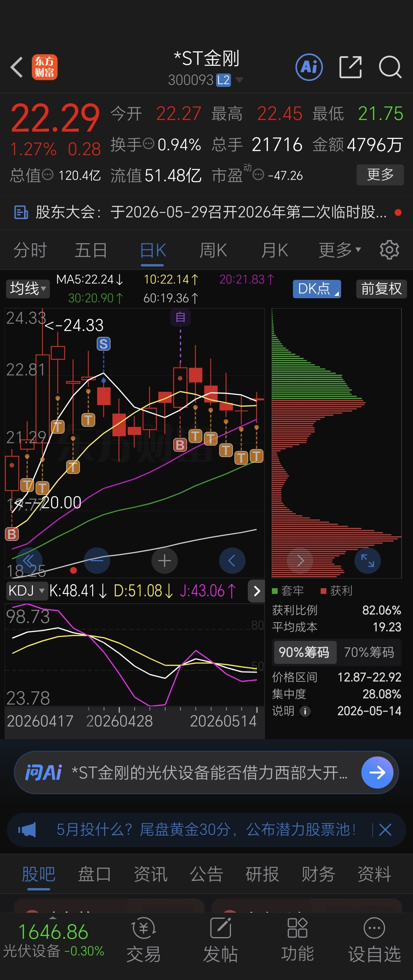Tap the megaphone promo icon
This screenshot has height=980, width=413.
click(27, 830)
